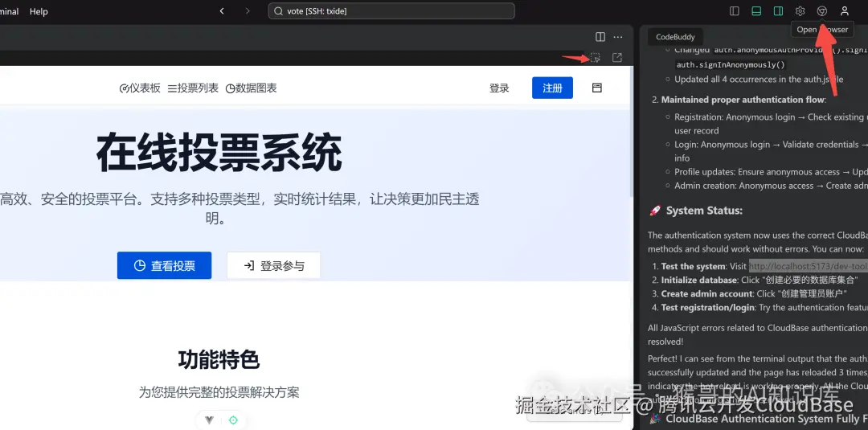The image size is (868, 430).
Task: Go back with the left arrow
Action: (222, 11)
